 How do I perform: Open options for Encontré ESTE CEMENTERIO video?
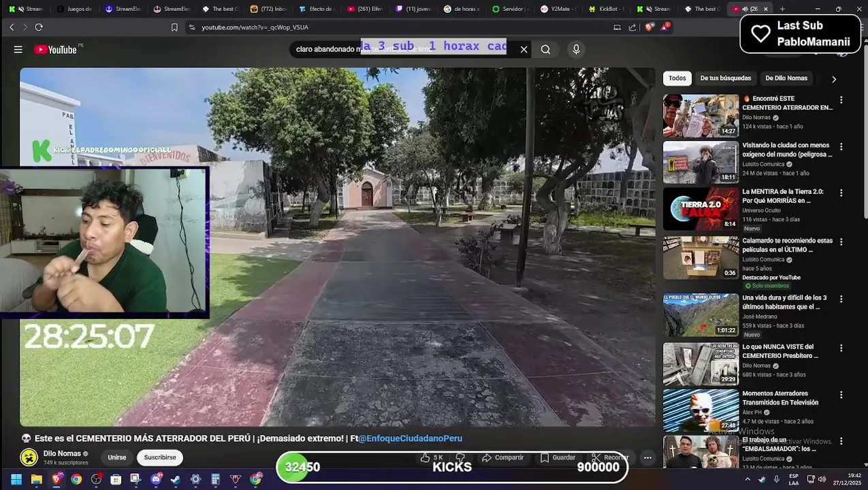pos(841,100)
